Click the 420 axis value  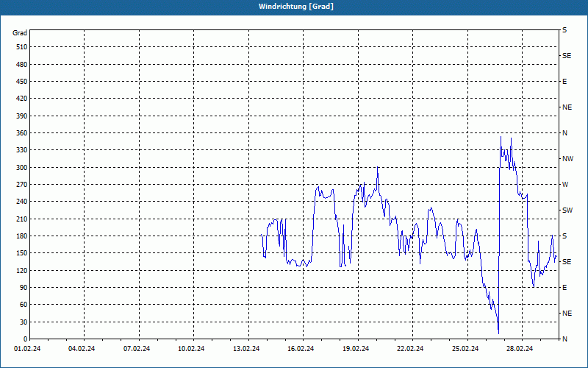tap(22, 99)
